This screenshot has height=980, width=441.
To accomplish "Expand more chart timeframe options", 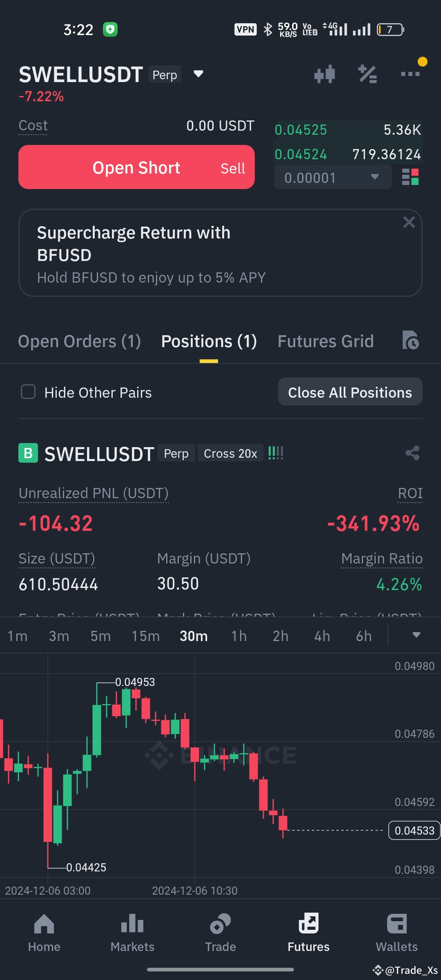I will pyautogui.click(x=416, y=635).
